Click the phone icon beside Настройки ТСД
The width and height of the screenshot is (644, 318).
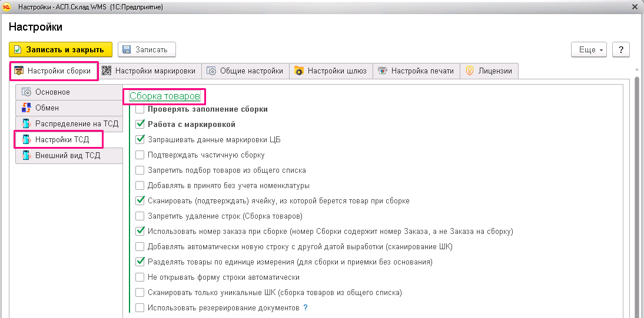(x=26, y=139)
